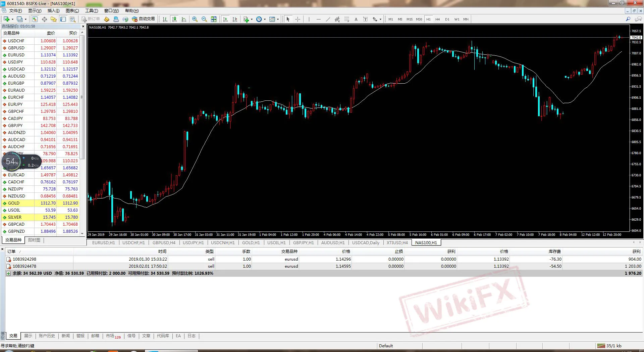Toggle the Market Watch panel icon

(35, 19)
